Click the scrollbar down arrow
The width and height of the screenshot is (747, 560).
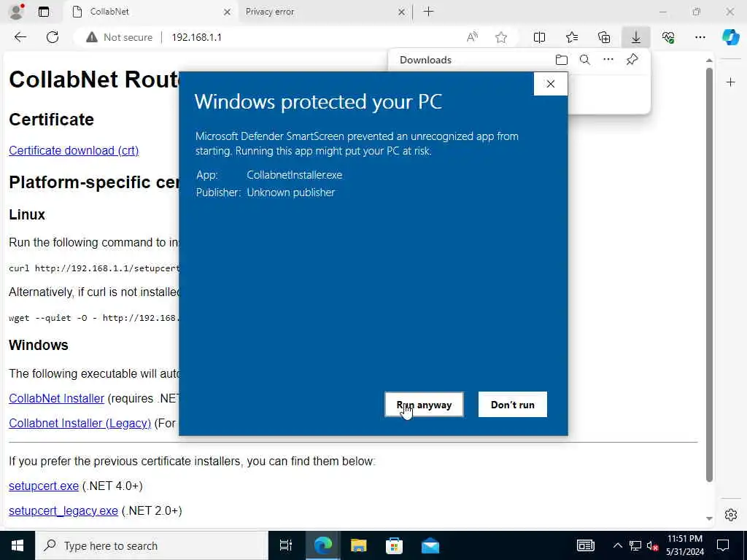(x=709, y=518)
